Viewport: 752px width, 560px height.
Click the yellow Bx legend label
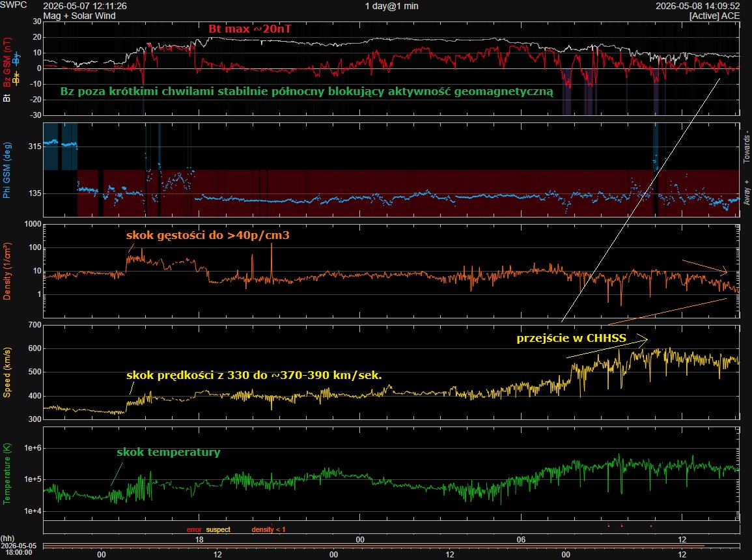17,78
